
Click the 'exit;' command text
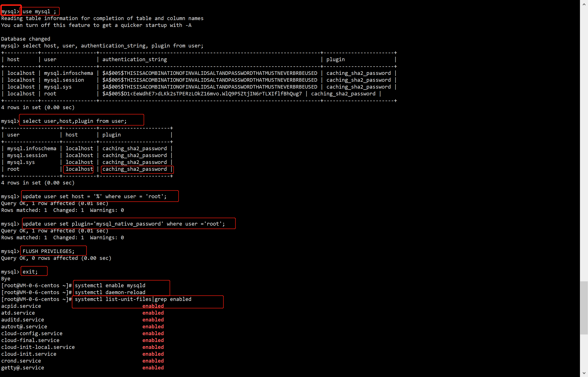pos(30,272)
